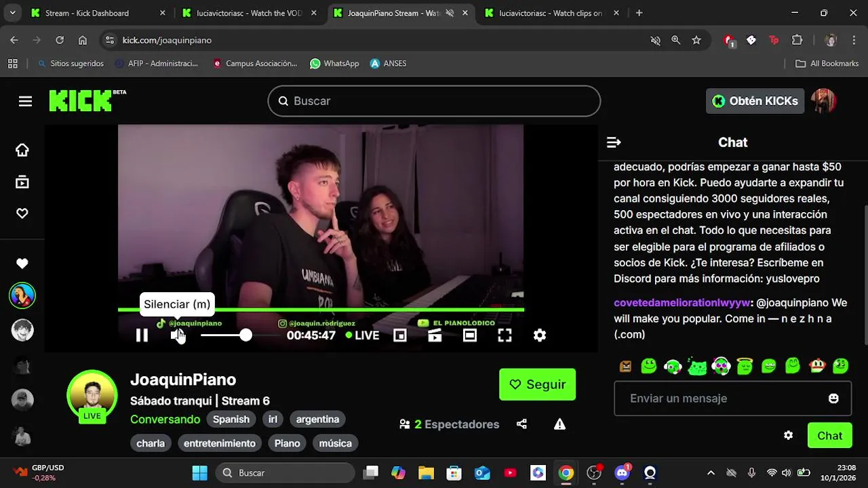
Task: Open chat settings gear icon
Action: [788, 435]
